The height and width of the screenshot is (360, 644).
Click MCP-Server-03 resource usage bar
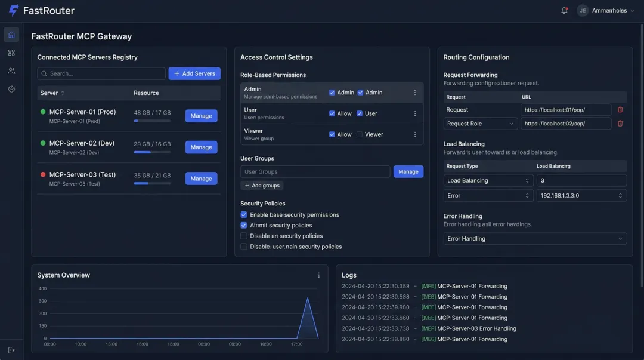click(152, 183)
